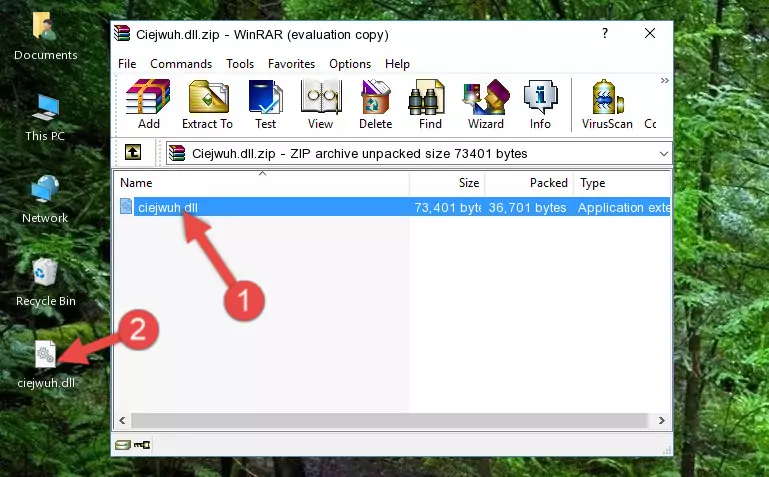Select the Network desktop icon
769x477 pixels.
point(45,200)
